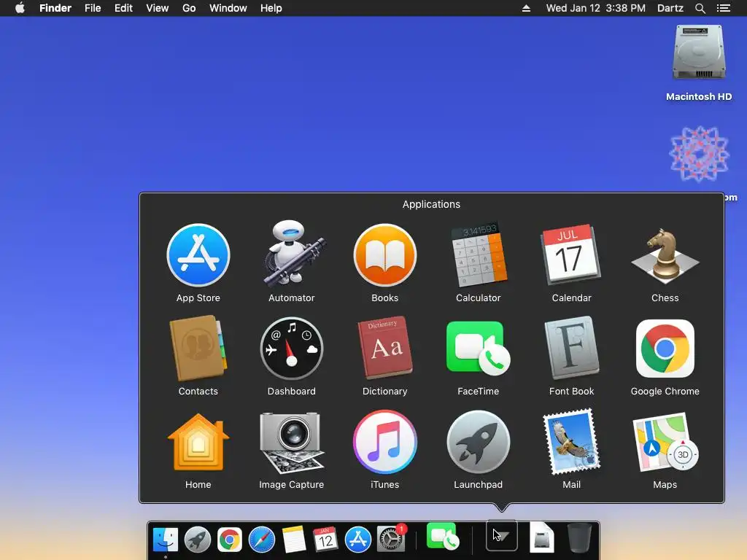Launch Dashboard from Applications grid
Screen dimensions: 747x560
(292, 349)
